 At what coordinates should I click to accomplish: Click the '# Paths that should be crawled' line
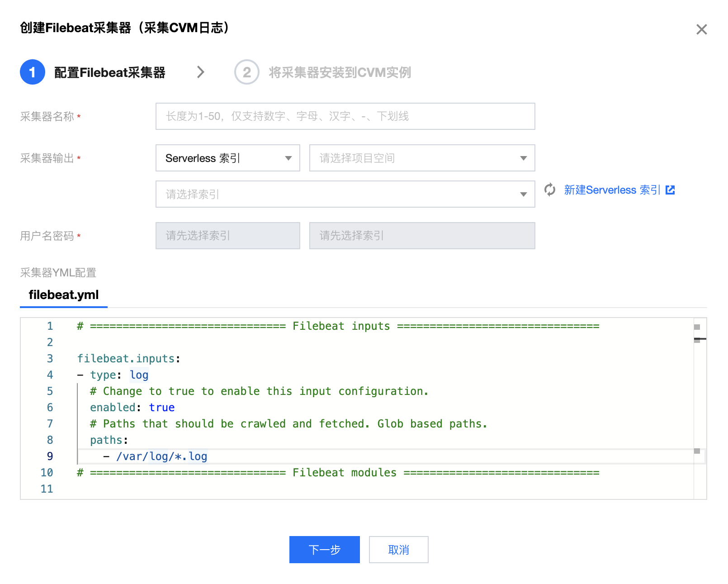pos(288,424)
